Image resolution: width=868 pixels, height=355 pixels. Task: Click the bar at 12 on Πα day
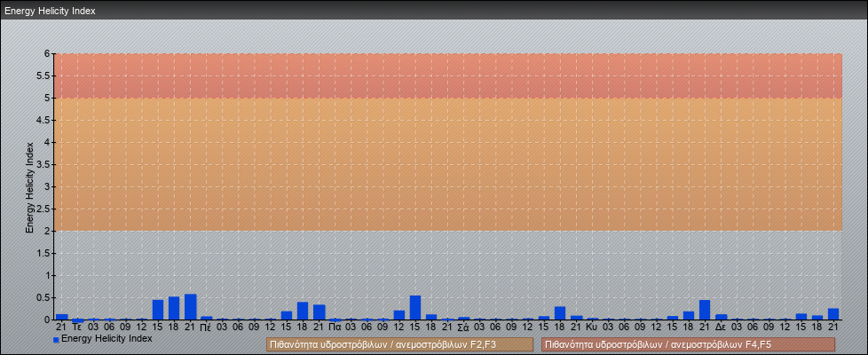[x=399, y=315]
